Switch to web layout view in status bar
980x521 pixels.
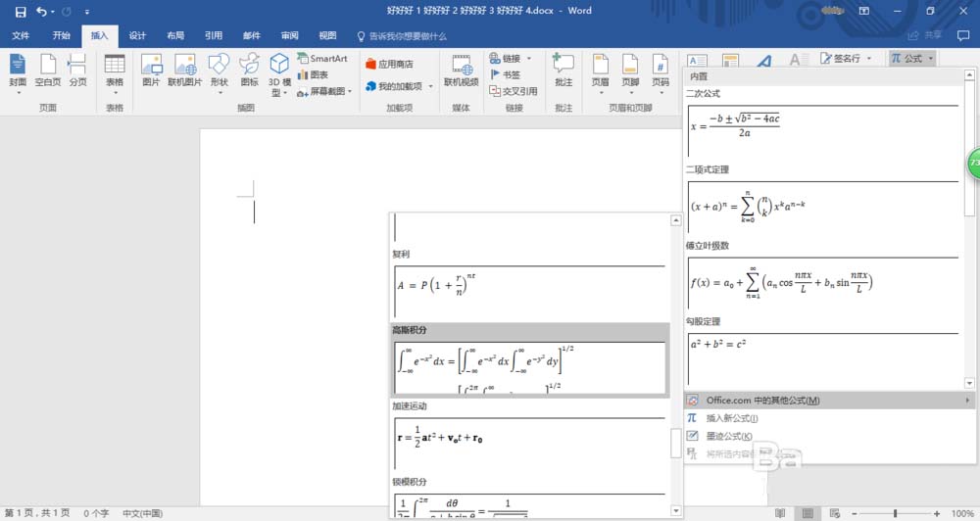(833, 513)
